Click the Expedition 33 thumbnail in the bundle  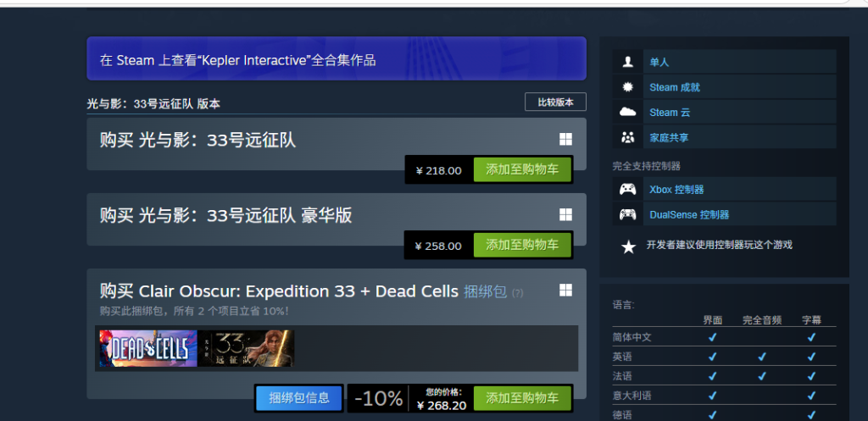246,348
